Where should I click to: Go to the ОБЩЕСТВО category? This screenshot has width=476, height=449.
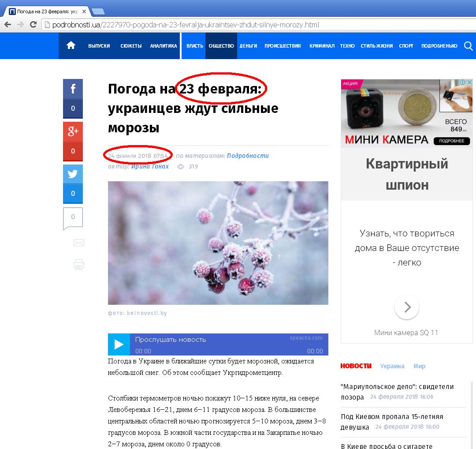(221, 46)
